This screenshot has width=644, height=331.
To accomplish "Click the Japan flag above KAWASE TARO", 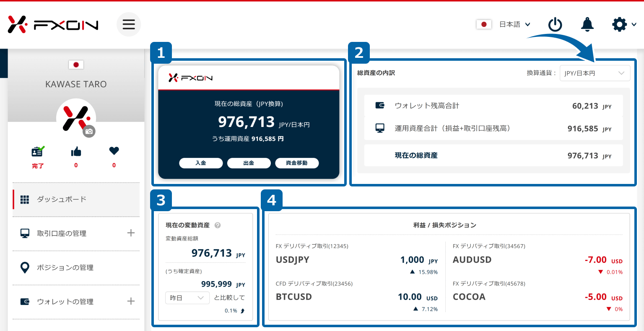I will point(76,65).
